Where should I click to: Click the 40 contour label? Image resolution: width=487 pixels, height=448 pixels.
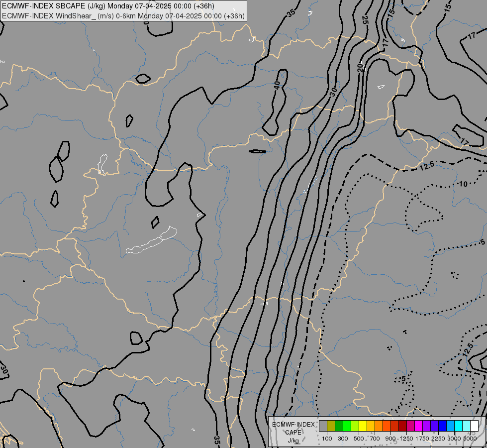277,85
